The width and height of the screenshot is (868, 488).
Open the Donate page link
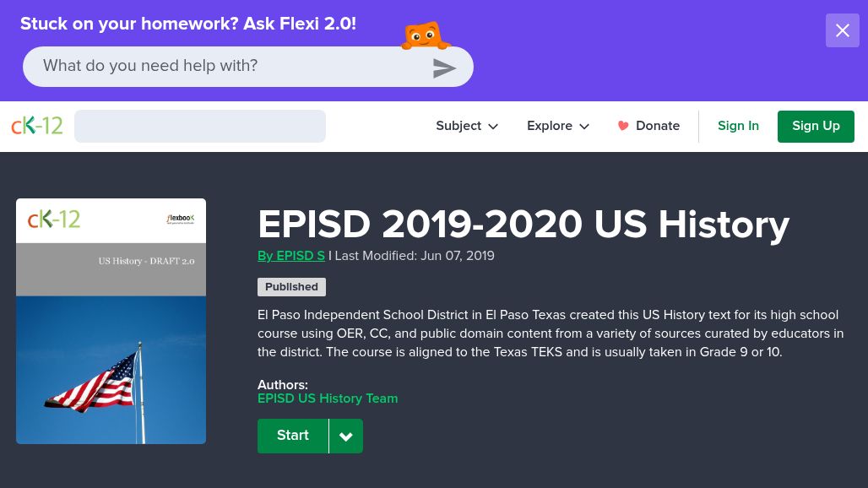pos(657,126)
